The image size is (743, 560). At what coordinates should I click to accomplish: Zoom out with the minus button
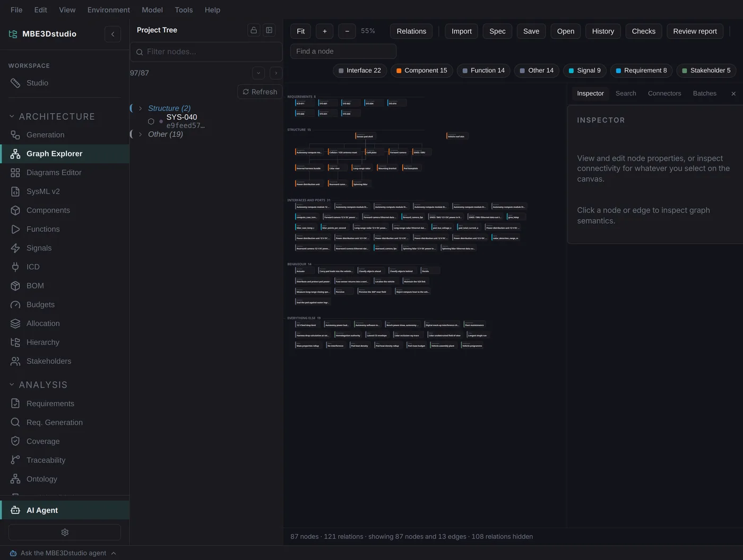coord(347,31)
